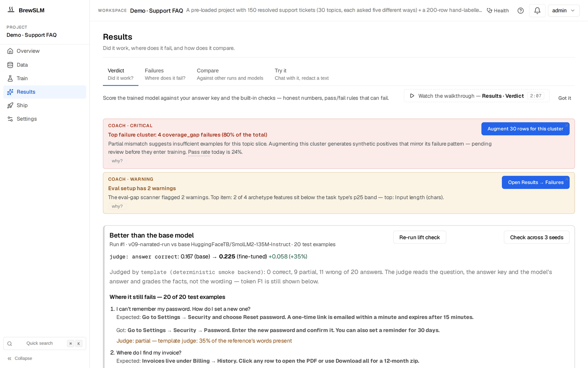
Task: Click the 'Better than the base model' heading
Action: (x=151, y=236)
